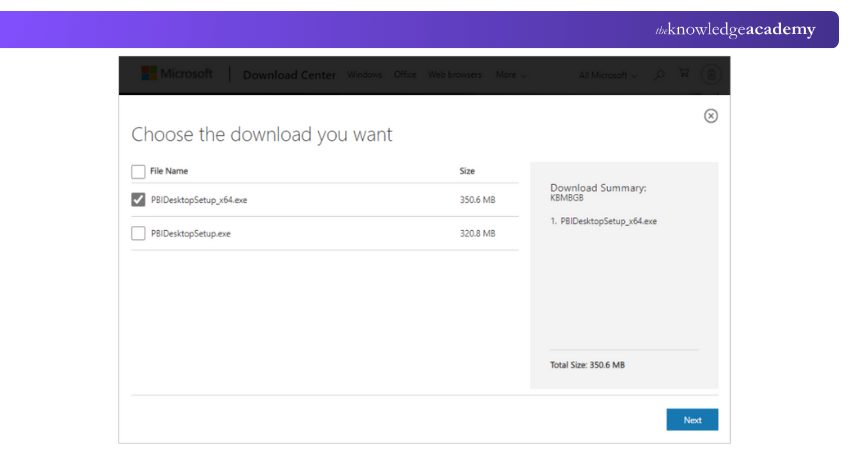This screenshot has height=450, width=850.
Task: Click the summary entry 1. PBIDesktopSetup_x64.exe
Action: coord(603,221)
